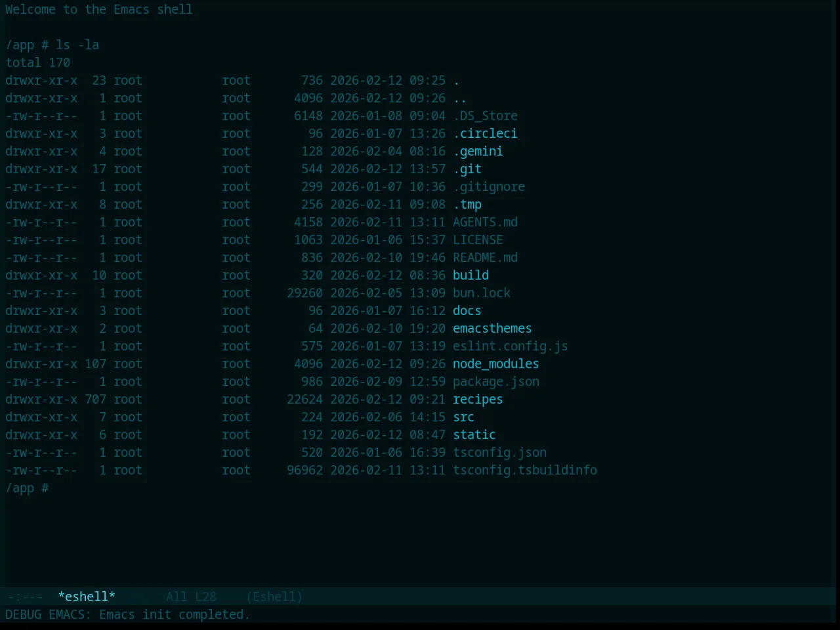Click the permissions string of the LICENSE row

tap(41, 240)
